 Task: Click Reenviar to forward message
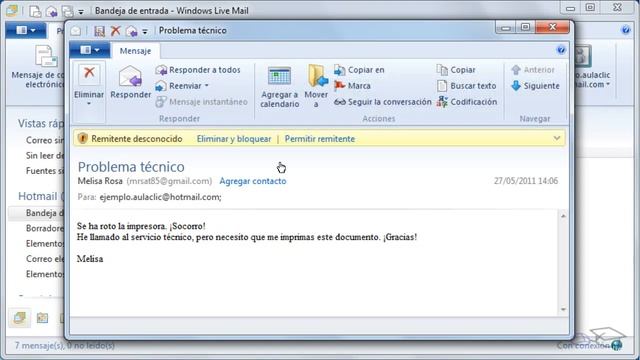point(179,86)
